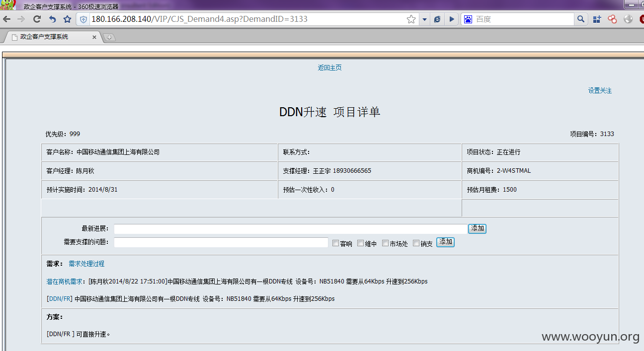
Task: Click the play/go arrow next to the address bar
Action: [452, 19]
